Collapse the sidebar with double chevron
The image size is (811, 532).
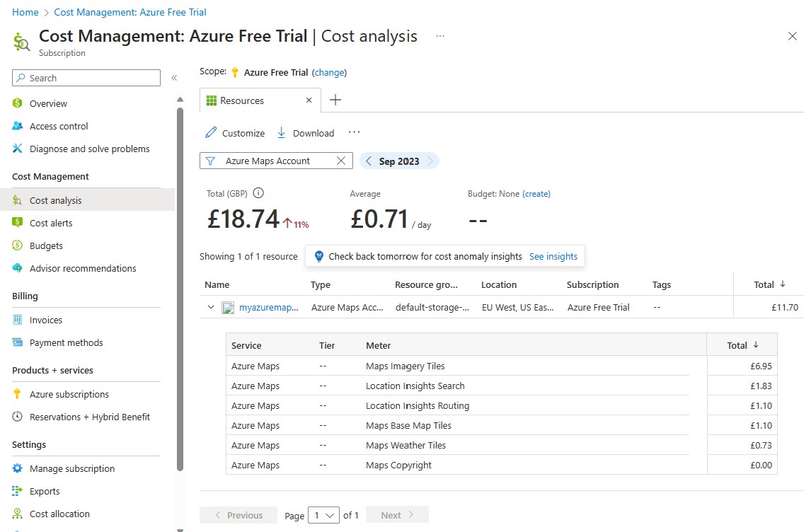point(174,78)
